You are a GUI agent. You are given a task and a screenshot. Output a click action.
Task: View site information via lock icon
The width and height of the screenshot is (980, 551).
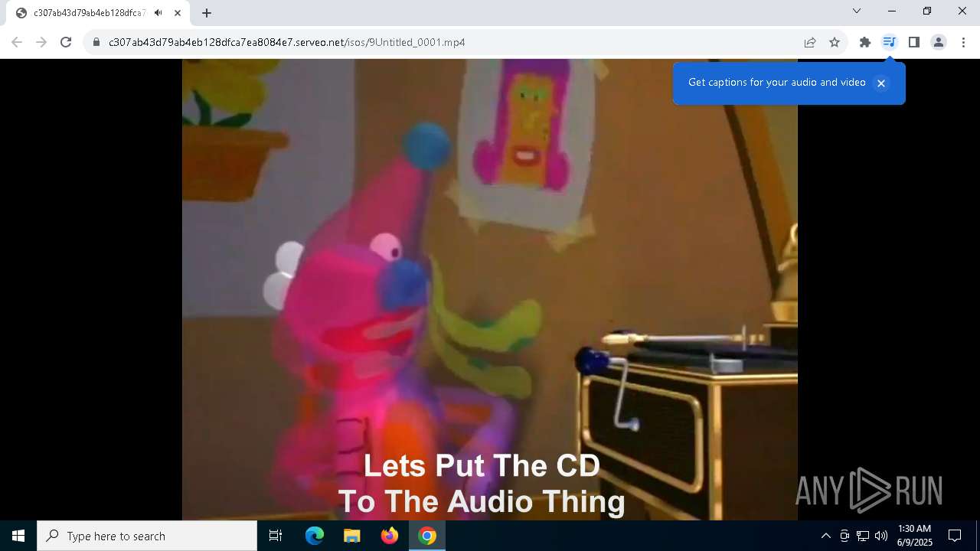(x=96, y=42)
